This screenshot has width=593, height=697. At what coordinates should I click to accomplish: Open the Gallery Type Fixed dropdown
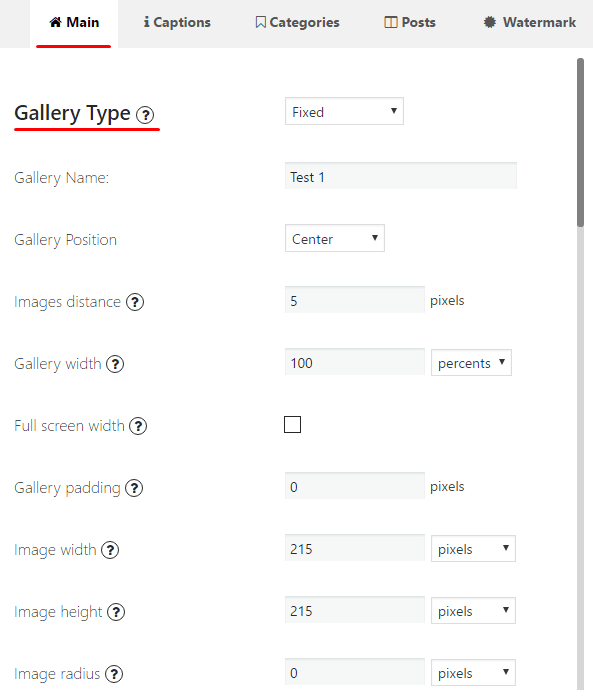click(x=345, y=111)
